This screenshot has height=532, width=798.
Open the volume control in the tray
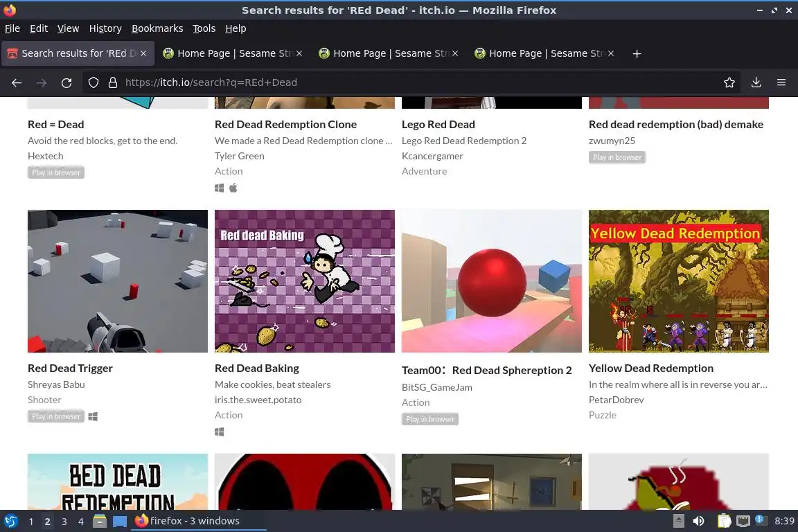click(x=699, y=521)
